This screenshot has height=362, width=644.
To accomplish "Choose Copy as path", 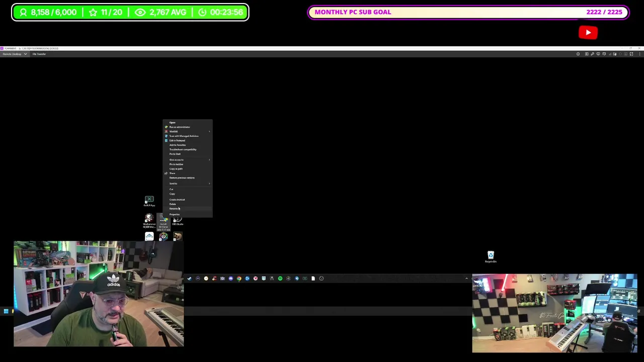I will [x=187, y=169].
